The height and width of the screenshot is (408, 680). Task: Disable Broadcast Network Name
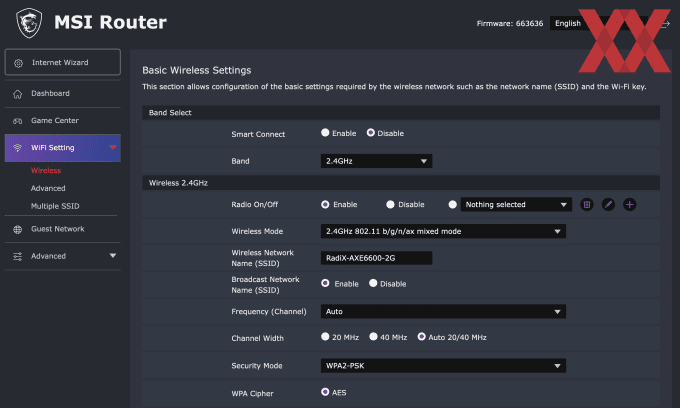[x=373, y=283]
